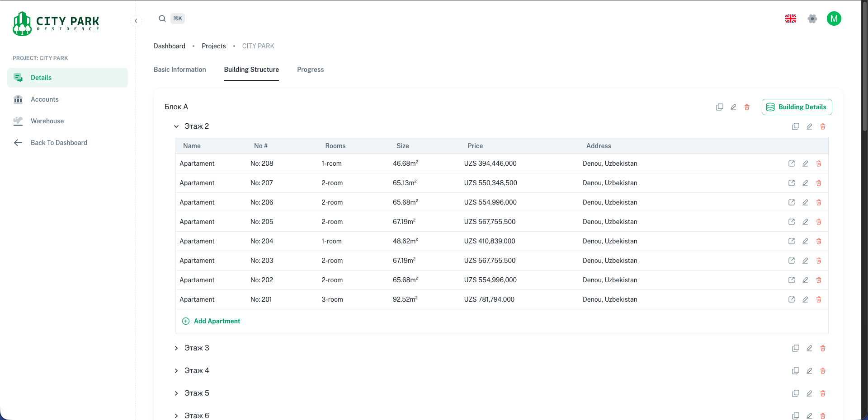Viewport: 868px width, 420px height.
Task: Open the settings gear in header
Action: [812, 19]
